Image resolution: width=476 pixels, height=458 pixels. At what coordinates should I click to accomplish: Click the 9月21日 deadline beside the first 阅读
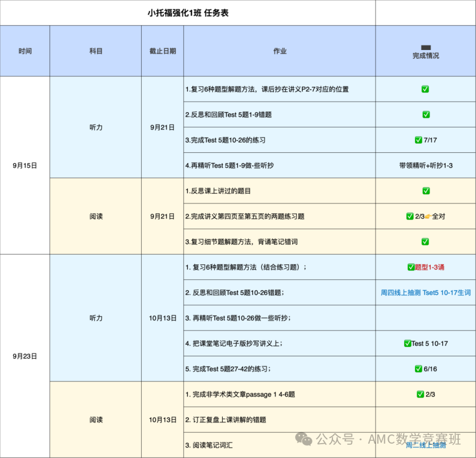click(x=162, y=216)
